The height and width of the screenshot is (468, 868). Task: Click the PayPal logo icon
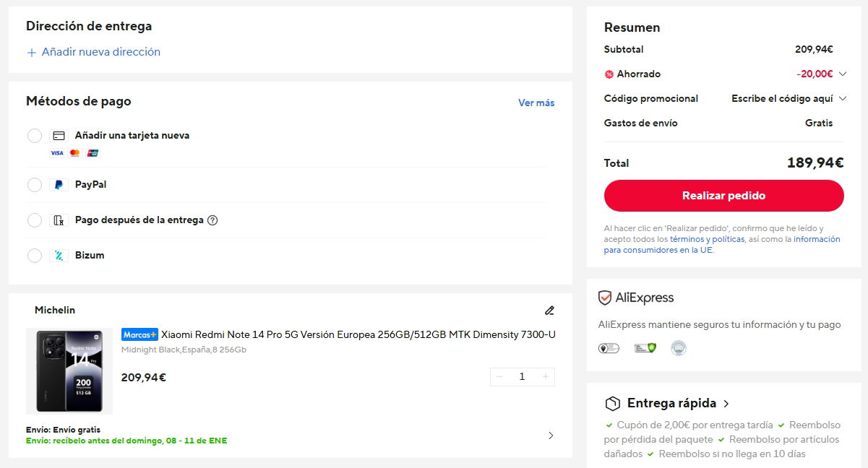coord(59,185)
